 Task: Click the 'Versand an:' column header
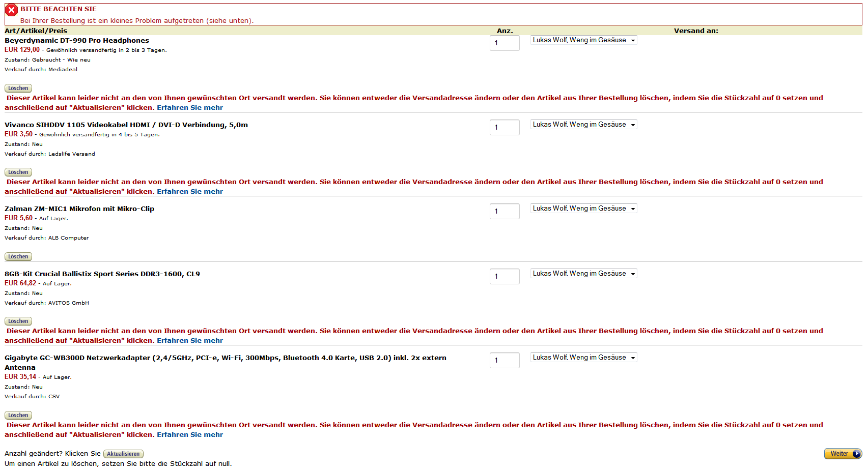[696, 31]
